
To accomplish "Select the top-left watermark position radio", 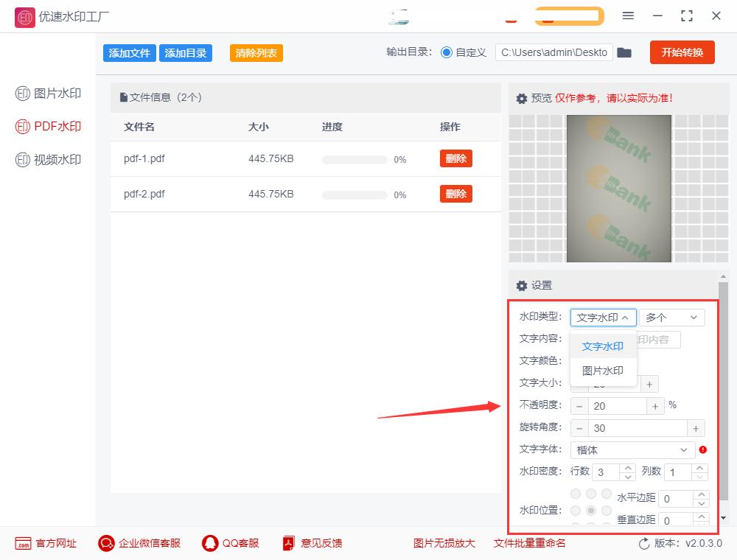I will point(576,494).
